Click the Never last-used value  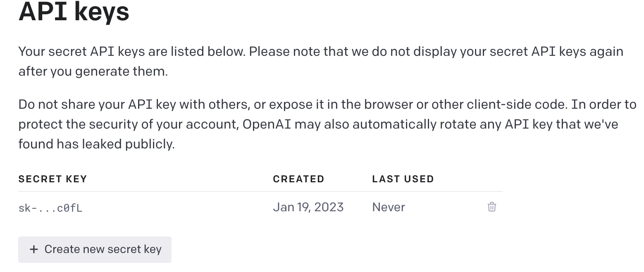(x=389, y=207)
